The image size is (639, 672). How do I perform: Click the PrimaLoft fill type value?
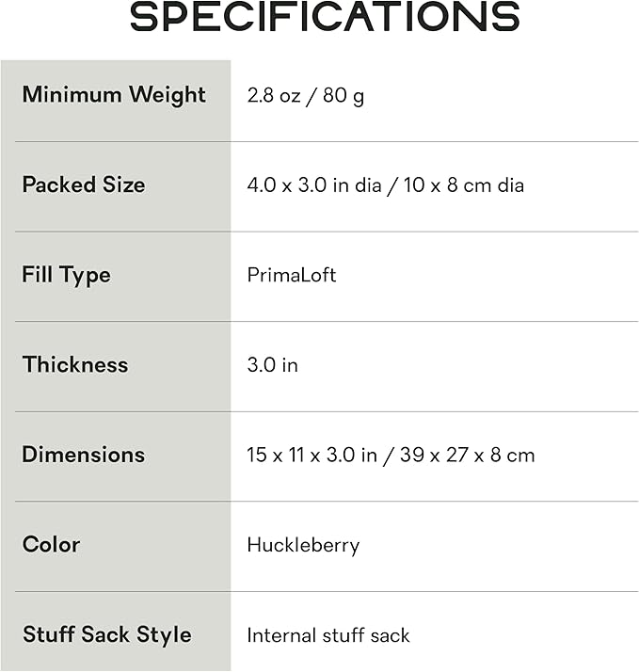click(292, 275)
